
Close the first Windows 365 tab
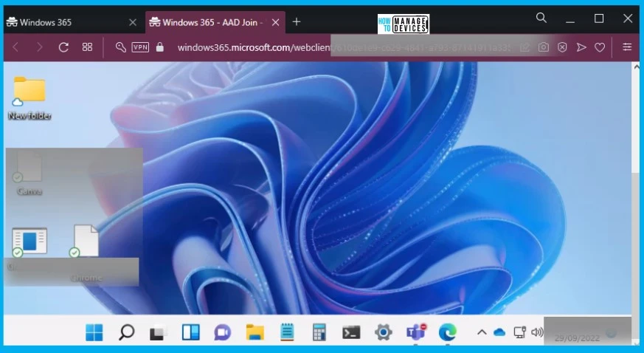(x=133, y=23)
